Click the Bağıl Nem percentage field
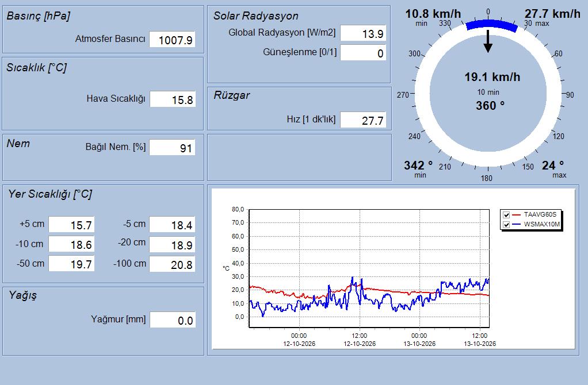 pyautogui.click(x=172, y=148)
